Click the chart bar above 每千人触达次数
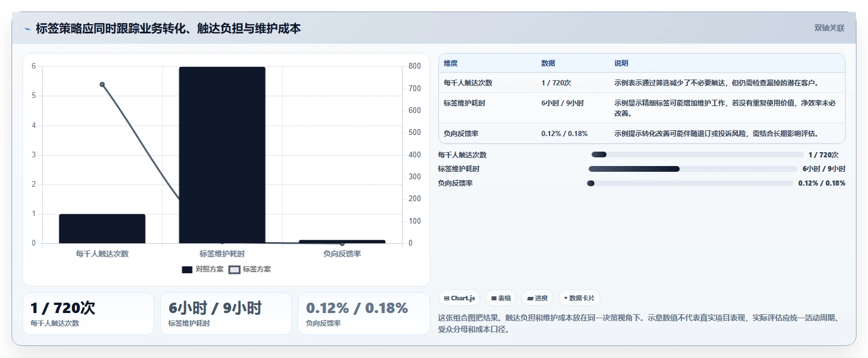The width and height of the screenshot is (868, 358). click(102, 228)
